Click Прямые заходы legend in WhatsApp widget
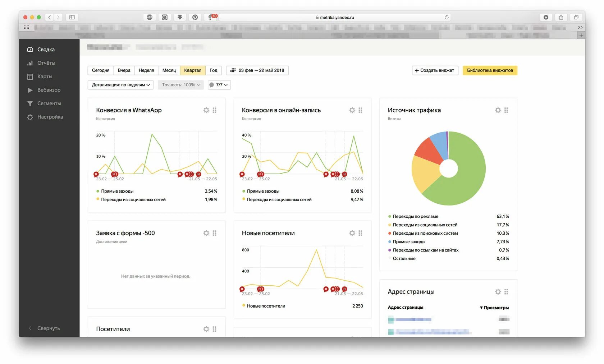The image size is (604, 364). (117, 192)
